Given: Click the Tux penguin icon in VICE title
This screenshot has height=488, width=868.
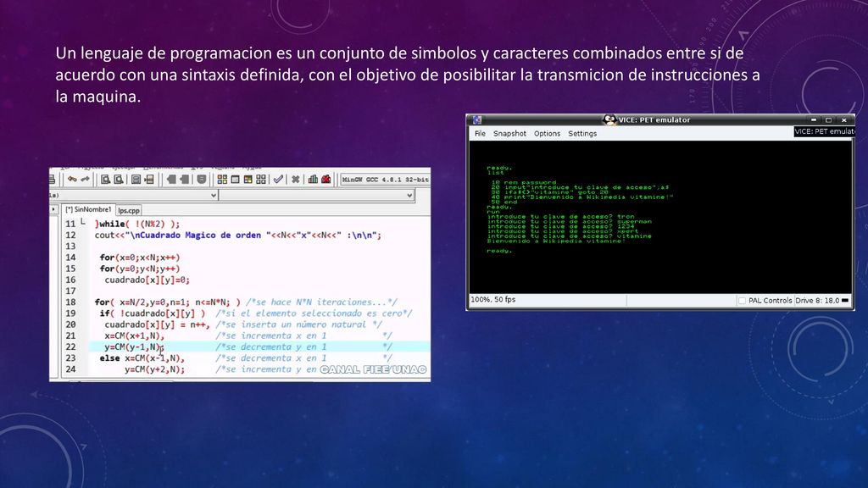Looking at the screenshot, I should click(609, 119).
